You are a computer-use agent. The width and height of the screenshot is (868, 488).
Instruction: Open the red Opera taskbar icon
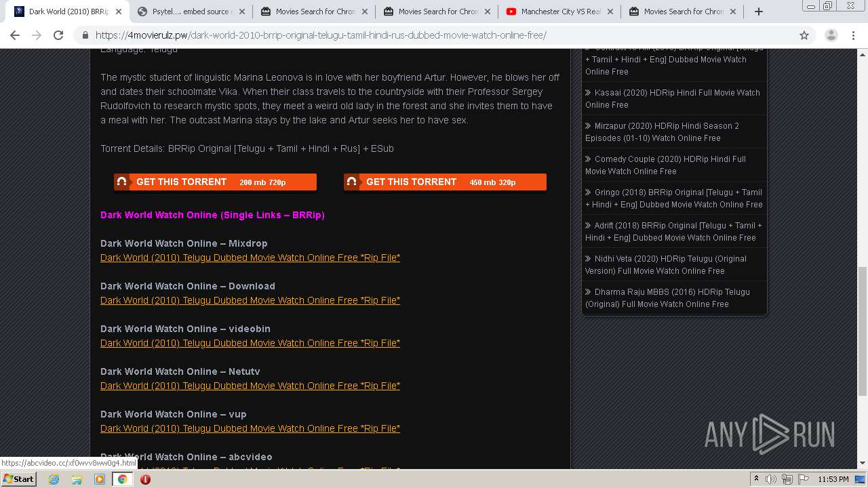point(145,479)
